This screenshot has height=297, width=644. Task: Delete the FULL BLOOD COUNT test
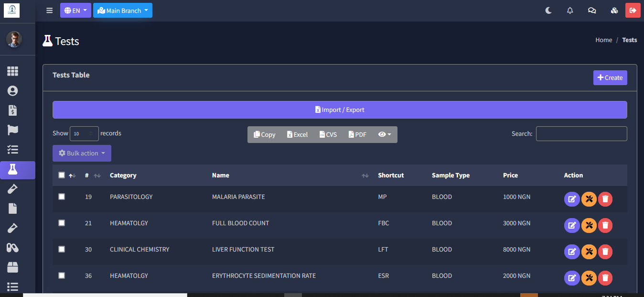tap(605, 226)
